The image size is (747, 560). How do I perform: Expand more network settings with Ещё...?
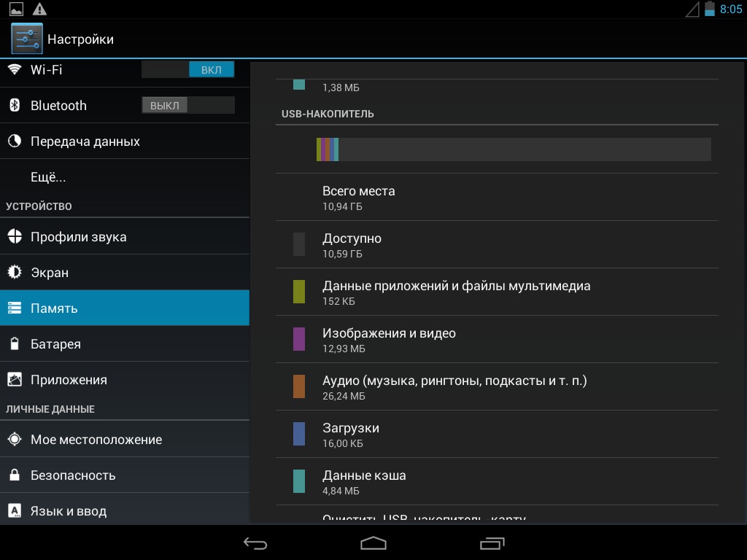[48, 177]
